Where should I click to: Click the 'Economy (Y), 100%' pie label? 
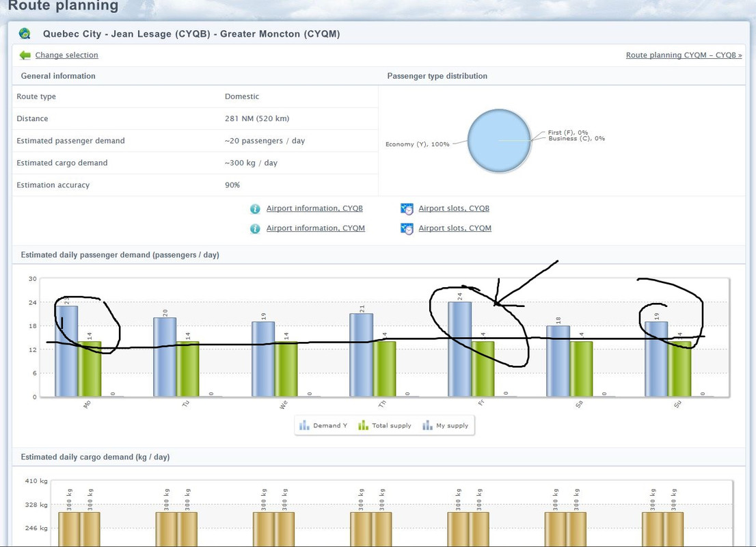pyautogui.click(x=418, y=144)
